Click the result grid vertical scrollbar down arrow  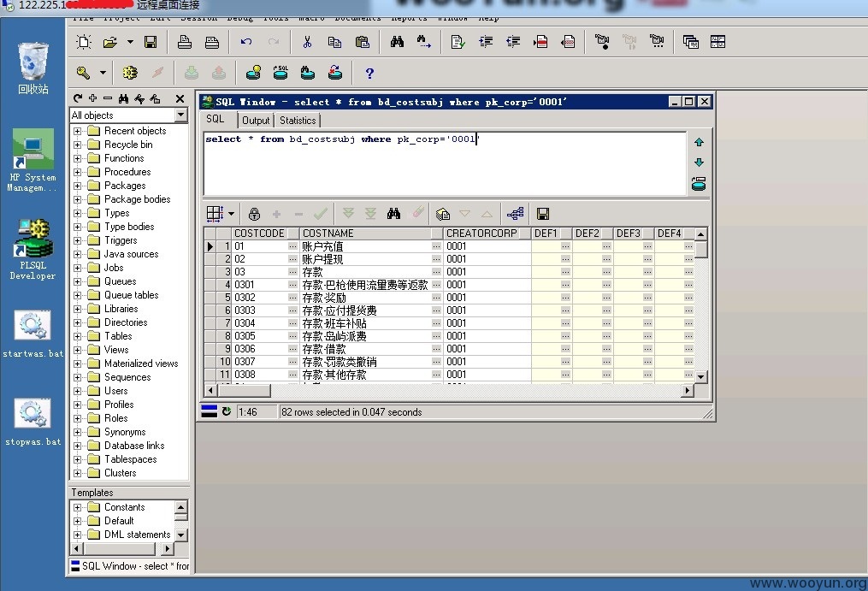701,376
